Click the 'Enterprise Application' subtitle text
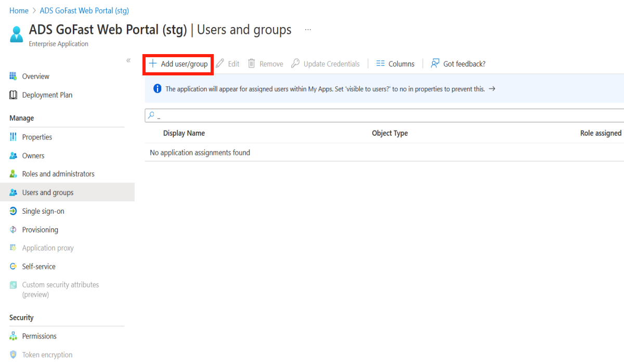The height and width of the screenshot is (364, 624). [x=59, y=44]
